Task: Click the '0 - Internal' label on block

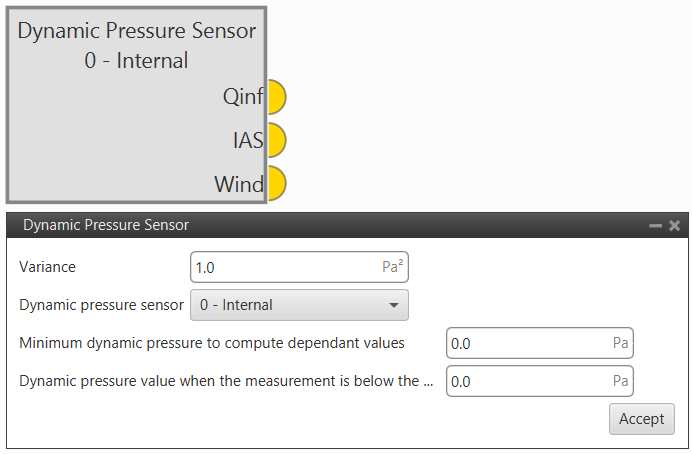Action: (137, 60)
